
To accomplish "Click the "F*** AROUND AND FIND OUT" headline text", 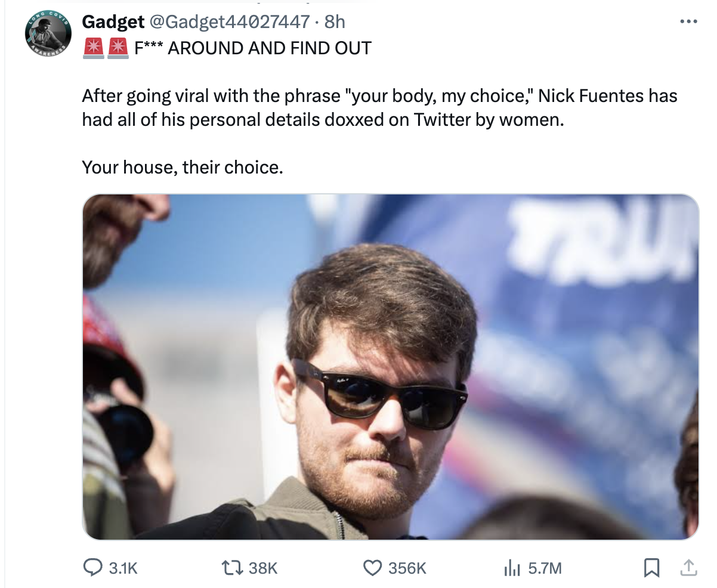I will click(x=252, y=48).
